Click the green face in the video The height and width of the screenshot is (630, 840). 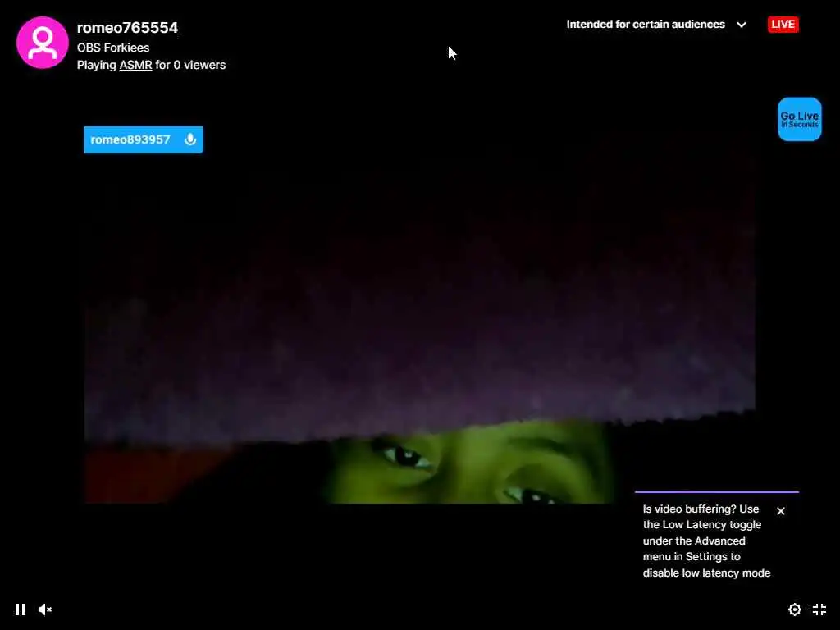coord(472,462)
